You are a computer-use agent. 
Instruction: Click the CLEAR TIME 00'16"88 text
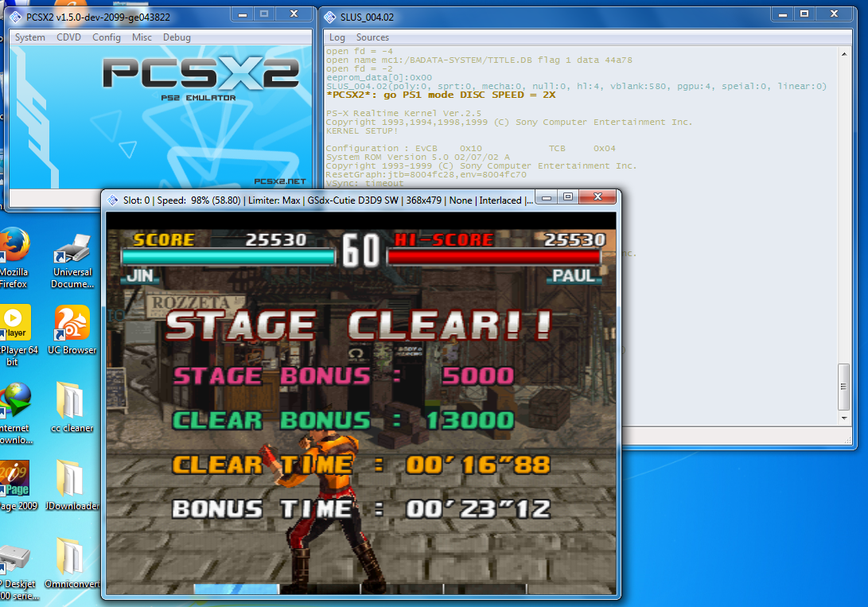[x=361, y=465]
